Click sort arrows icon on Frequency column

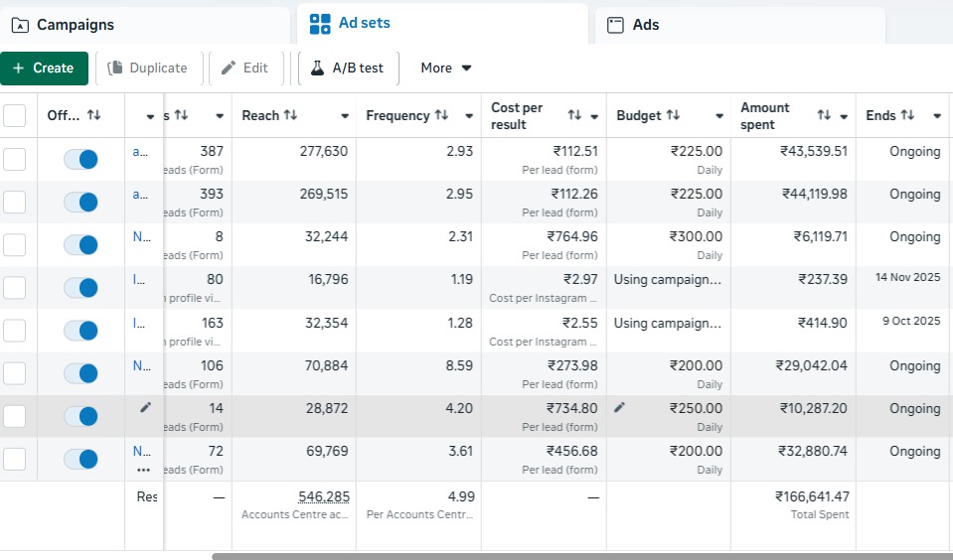point(440,116)
